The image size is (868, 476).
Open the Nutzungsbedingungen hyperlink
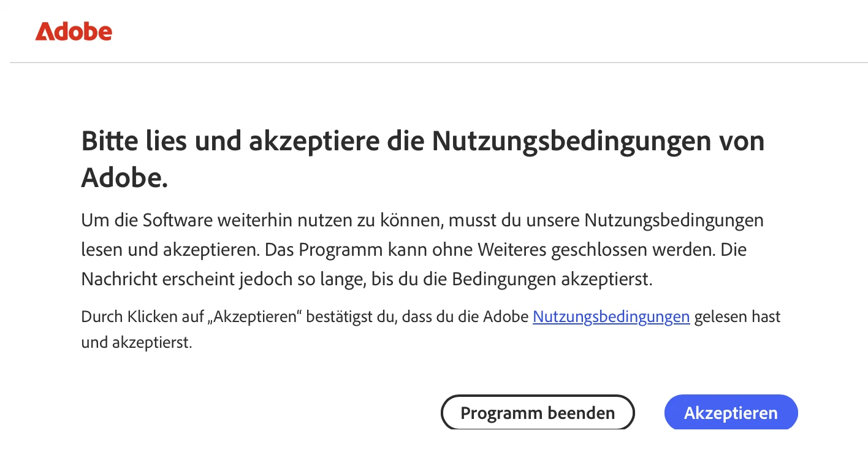[611, 317]
